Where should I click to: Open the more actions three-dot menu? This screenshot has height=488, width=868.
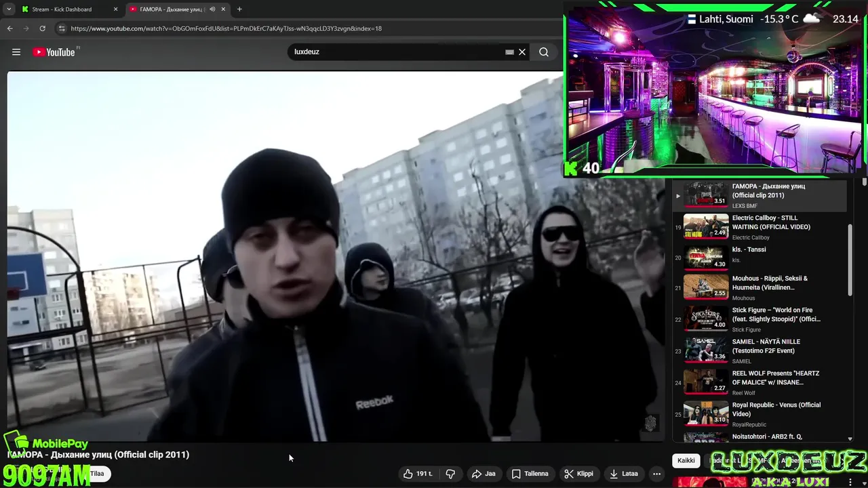coord(656,474)
